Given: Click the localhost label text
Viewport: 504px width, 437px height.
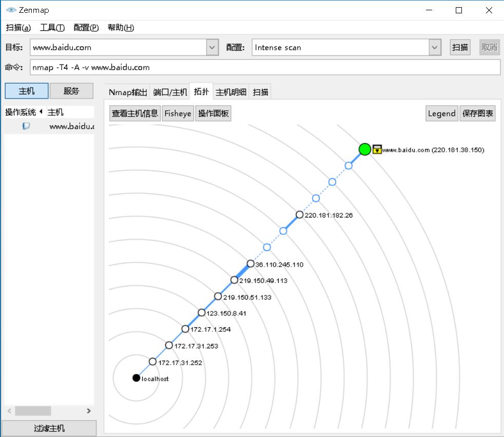Looking at the screenshot, I should 155,379.
